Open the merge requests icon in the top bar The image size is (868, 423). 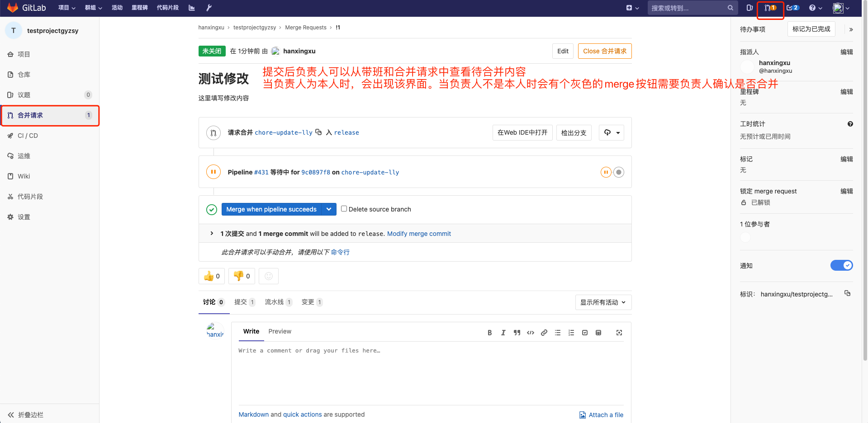(x=770, y=8)
